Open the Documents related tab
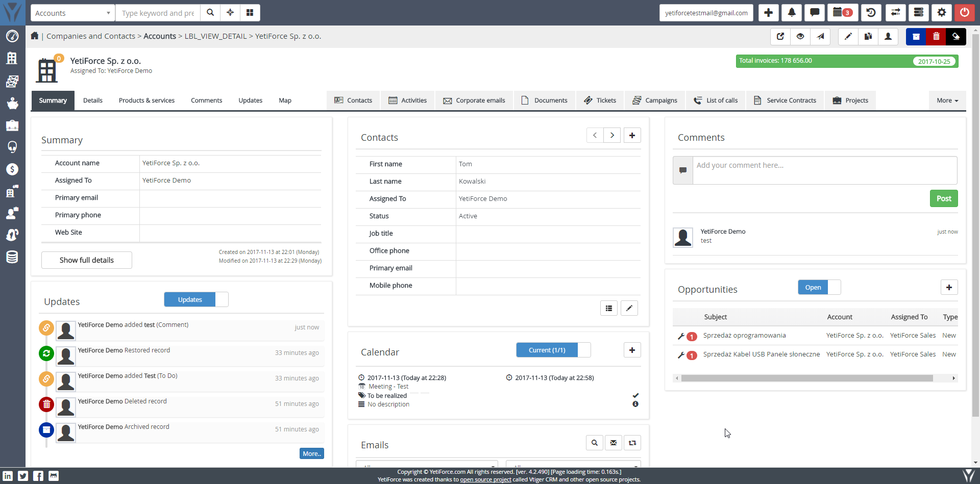 (544, 100)
